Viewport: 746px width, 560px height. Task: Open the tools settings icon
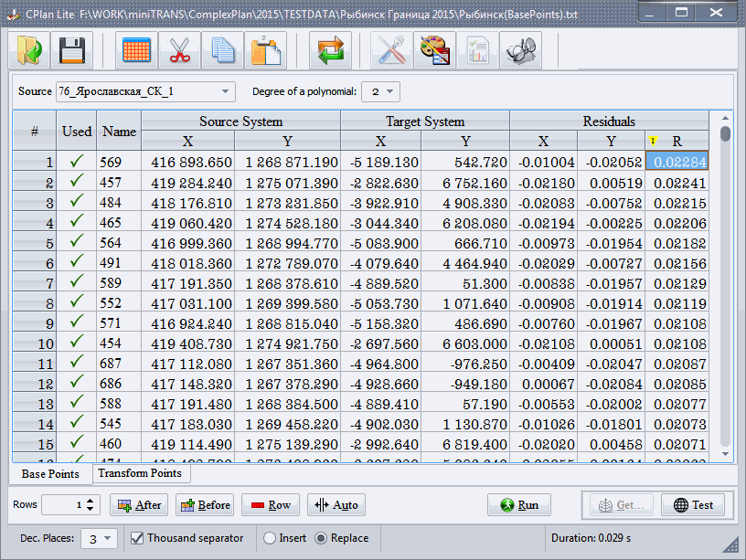click(391, 51)
